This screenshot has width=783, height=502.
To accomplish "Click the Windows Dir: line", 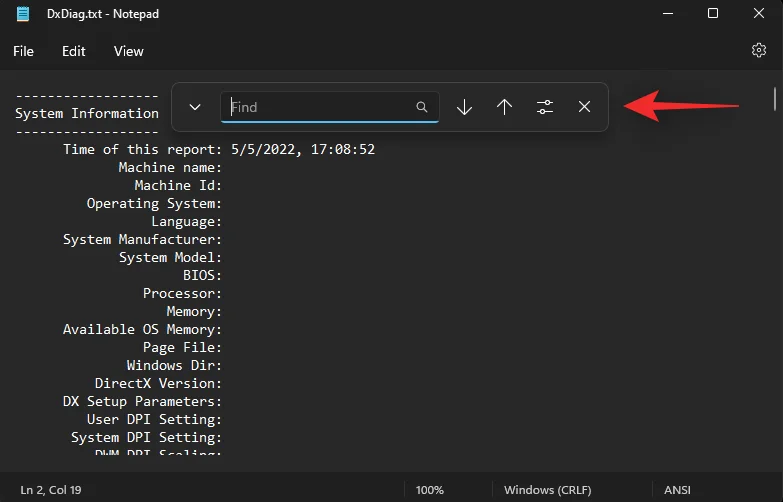I will pos(174,365).
